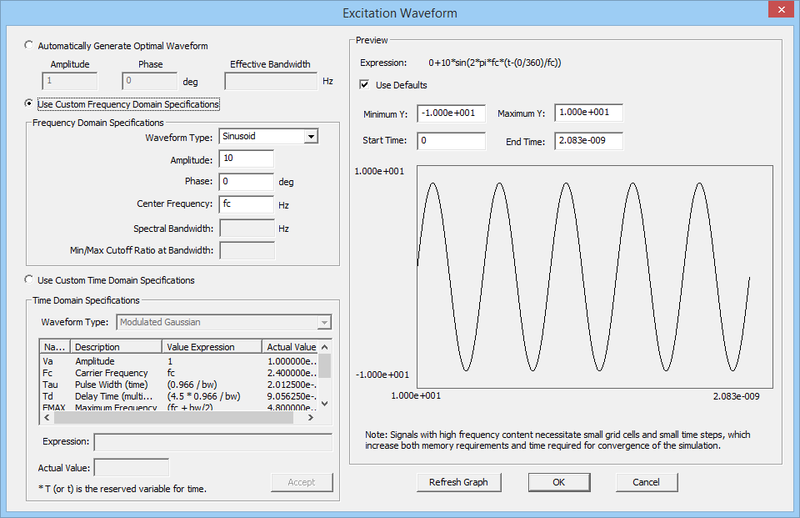Image resolution: width=800 pixels, height=518 pixels.
Task: Click the End Time input field
Action: pos(588,141)
